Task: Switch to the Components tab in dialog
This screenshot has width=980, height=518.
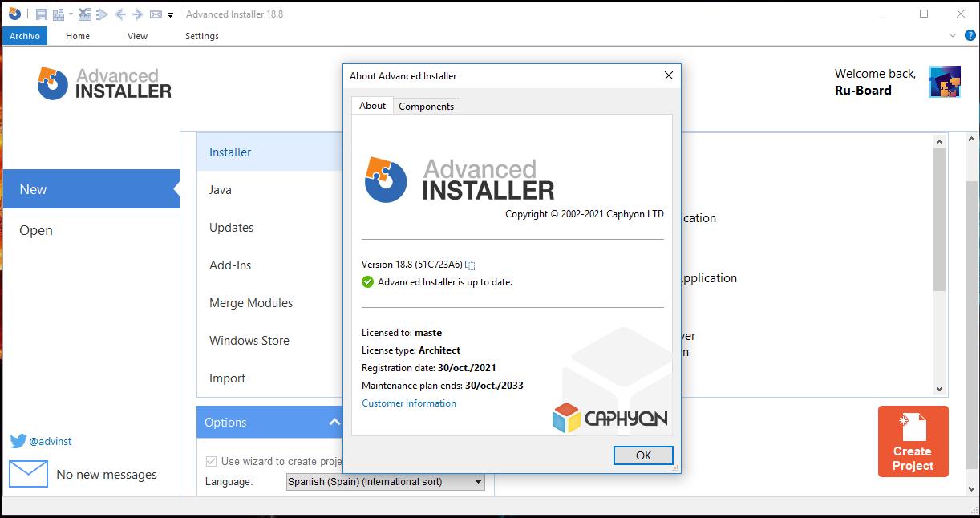Action: pyautogui.click(x=427, y=106)
